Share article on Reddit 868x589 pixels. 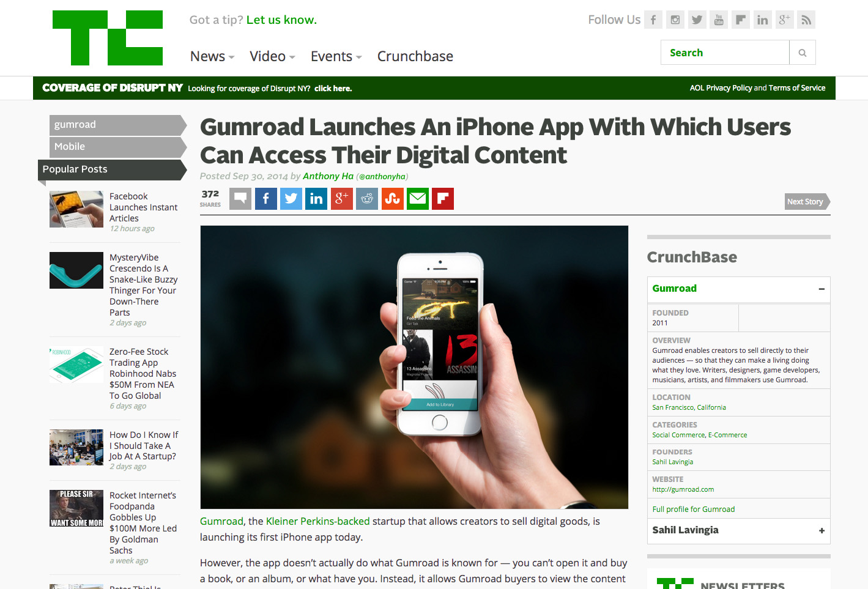tap(367, 199)
